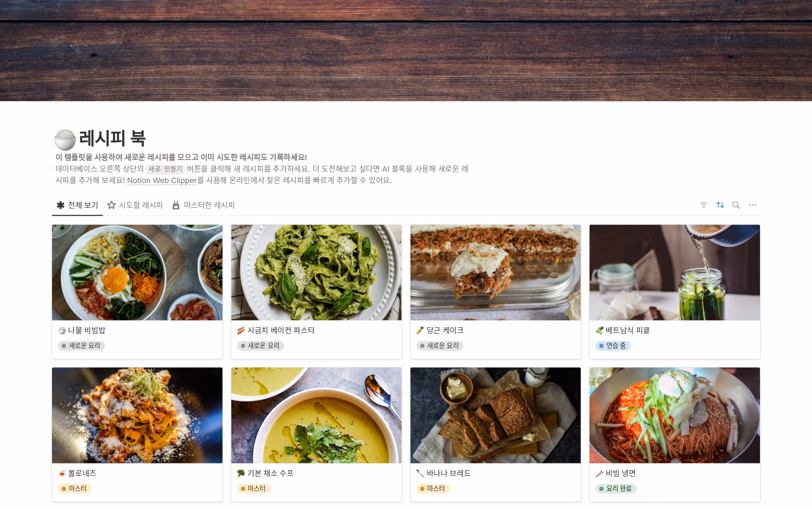812x507 pixels.
Task: Select the 전체 보기 tab
Action: click(x=77, y=205)
